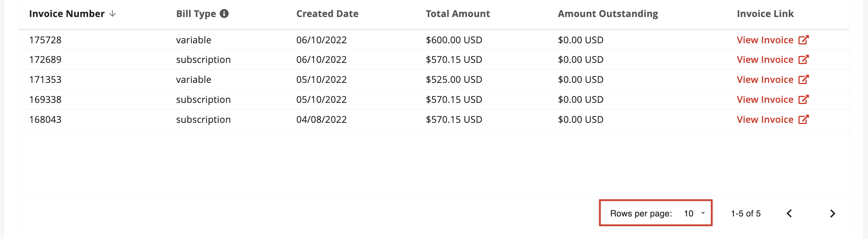Go to next page with right chevron
868x239 pixels.
[832, 213]
